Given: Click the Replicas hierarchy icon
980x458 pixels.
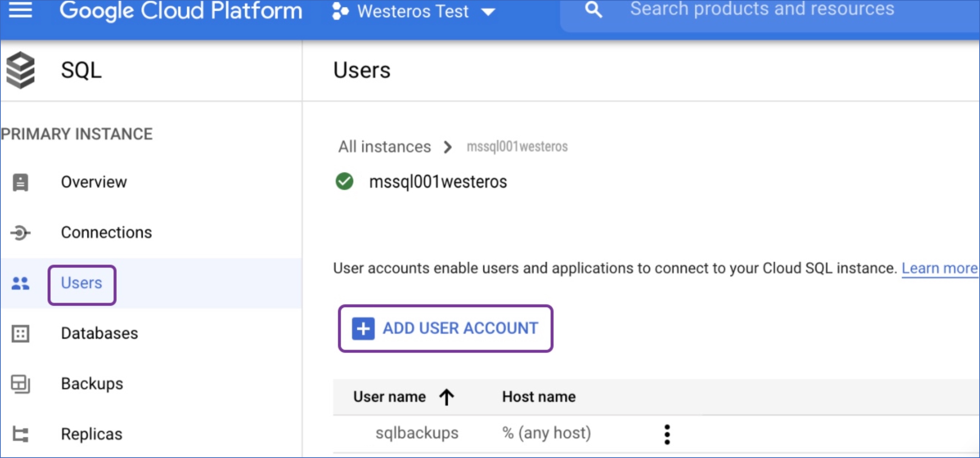Looking at the screenshot, I should [x=20, y=434].
